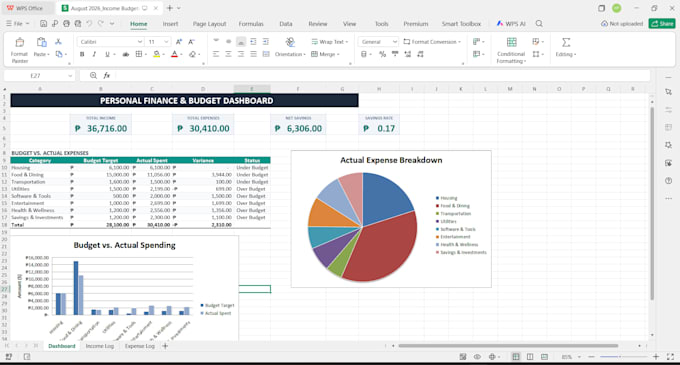Click the Insert Function fx icon
This screenshot has height=365, width=680.
[107, 75]
